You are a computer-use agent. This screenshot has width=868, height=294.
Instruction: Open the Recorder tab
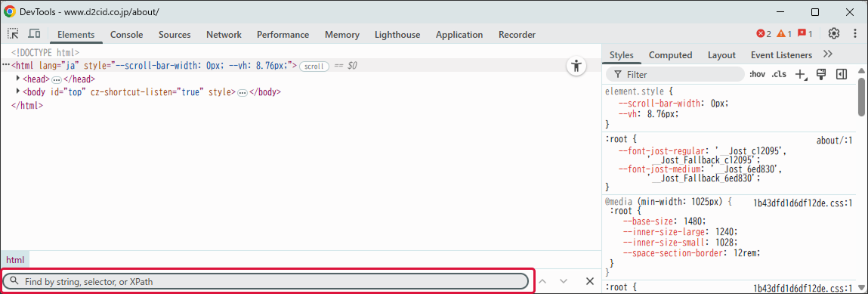pos(517,34)
